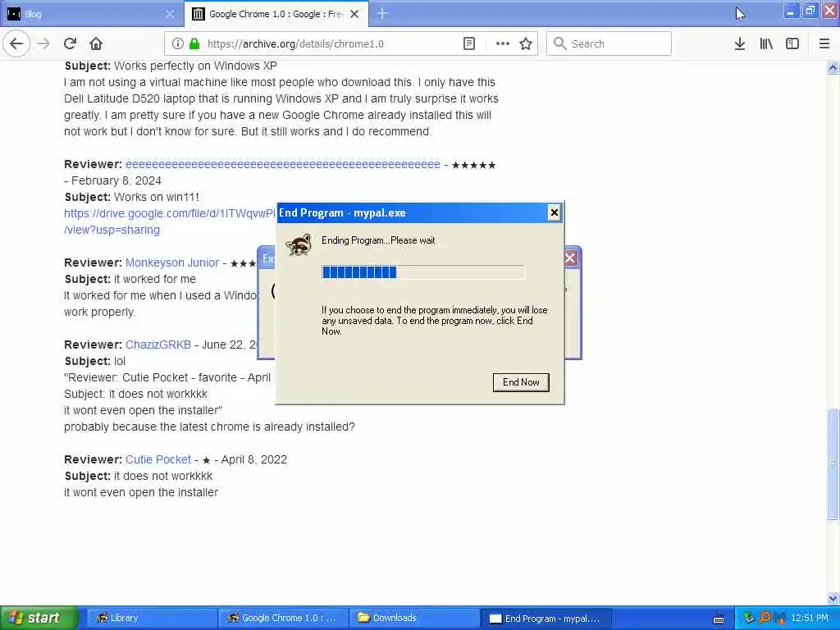Click the 'February 8, 2024' date
This screenshot has width=840, height=630.
116,180
